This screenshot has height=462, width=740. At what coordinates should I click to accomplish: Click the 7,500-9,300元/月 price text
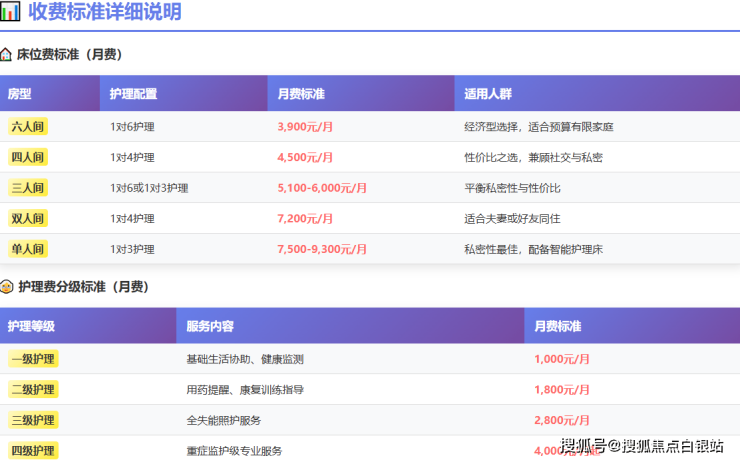coord(322,249)
